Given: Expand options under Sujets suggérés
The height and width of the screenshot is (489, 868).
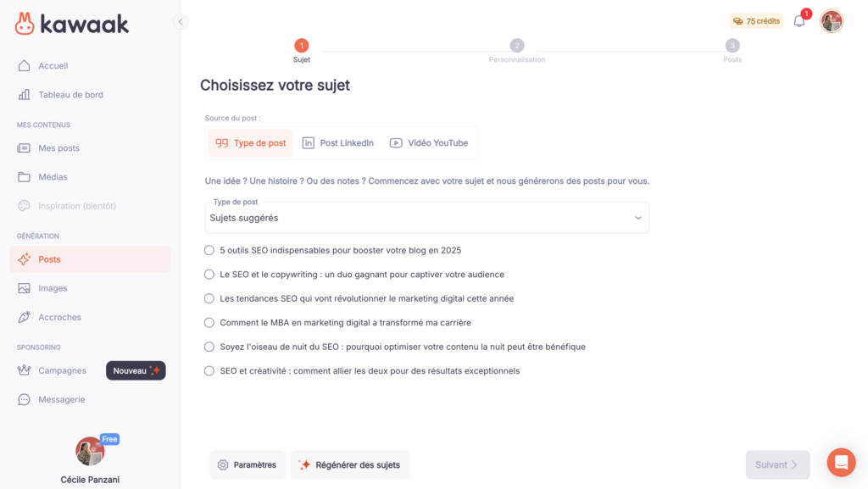Looking at the screenshot, I should tap(638, 217).
